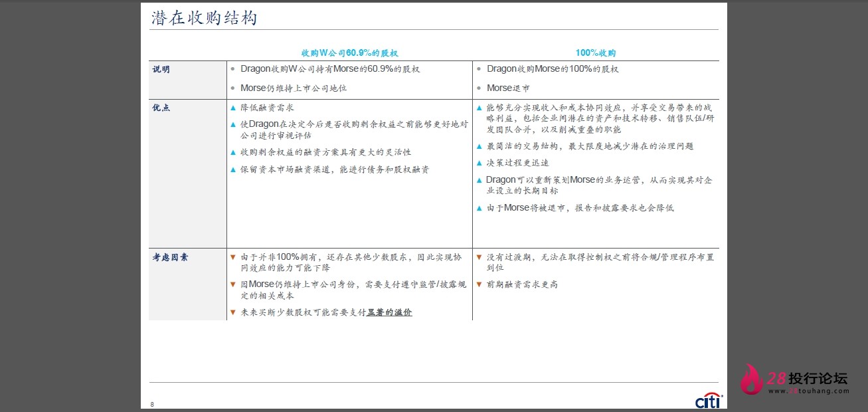
Task: Click the bullet beginning "能够充分实现收入和成本协同效应"
Action: click(600, 118)
